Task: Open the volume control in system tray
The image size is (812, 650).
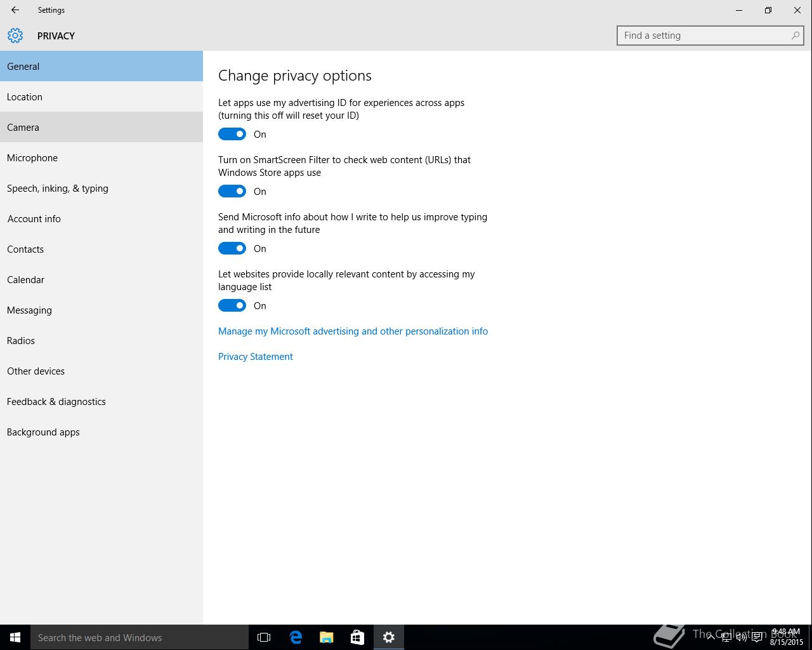Action: 742,637
